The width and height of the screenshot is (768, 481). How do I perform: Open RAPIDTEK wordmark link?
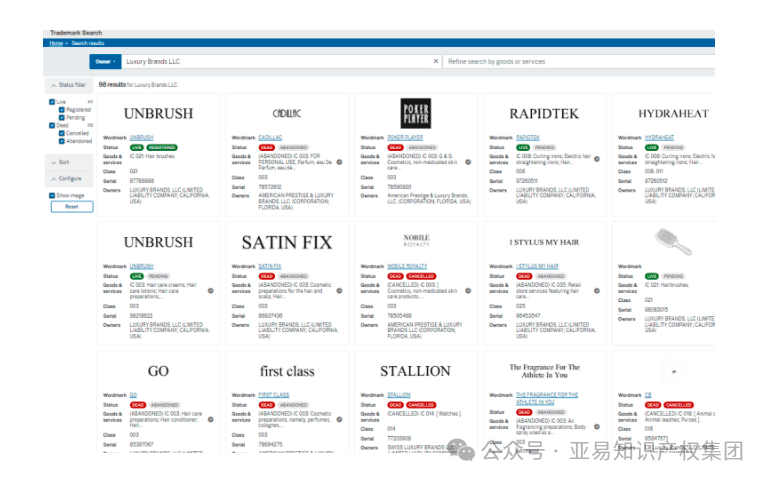pos(528,138)
